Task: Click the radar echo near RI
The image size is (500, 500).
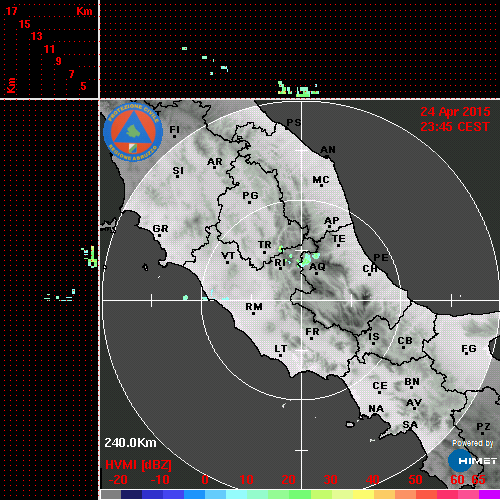Action: [309, 259]
